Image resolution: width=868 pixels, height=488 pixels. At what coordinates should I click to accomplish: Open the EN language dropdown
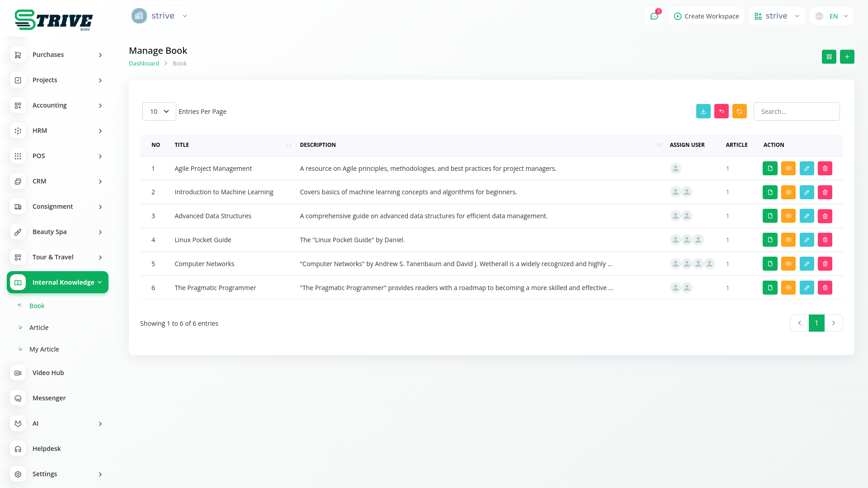(x=832, y=16)
